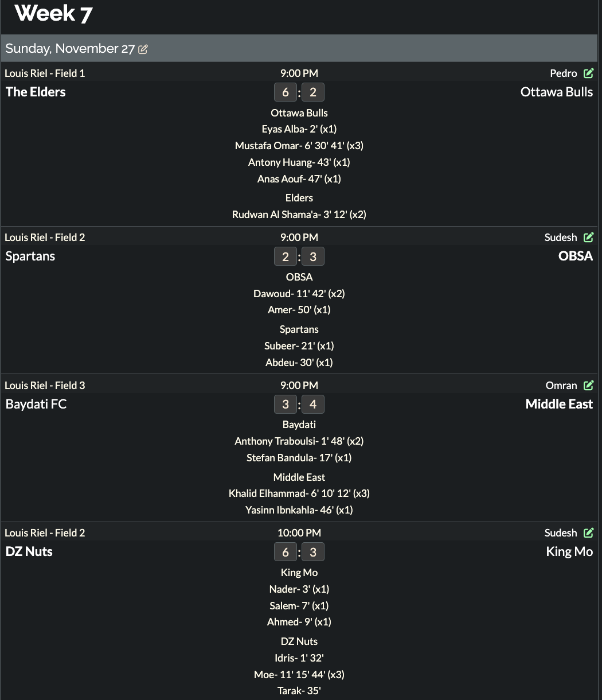Edit the Sunday, November 27 date
The height and width of the screenshot is (700, 602).
[x=143, y=49]
